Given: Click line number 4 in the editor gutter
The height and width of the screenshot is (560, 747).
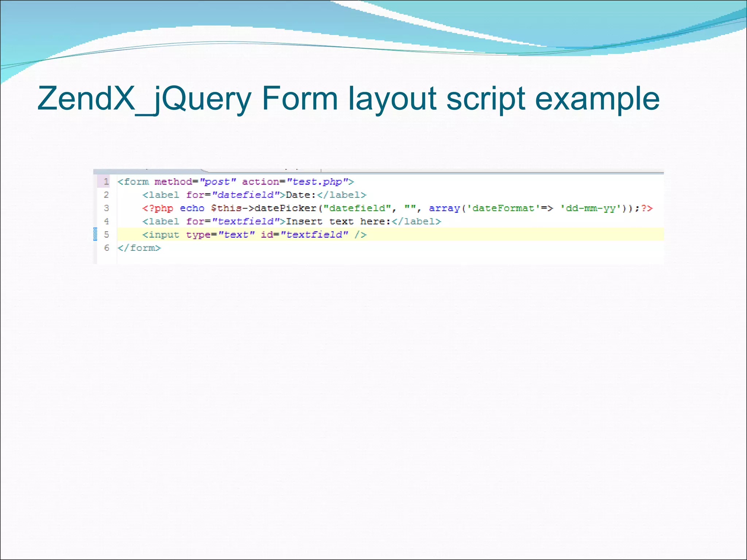Looking at the screenshot, I should 106,221.
